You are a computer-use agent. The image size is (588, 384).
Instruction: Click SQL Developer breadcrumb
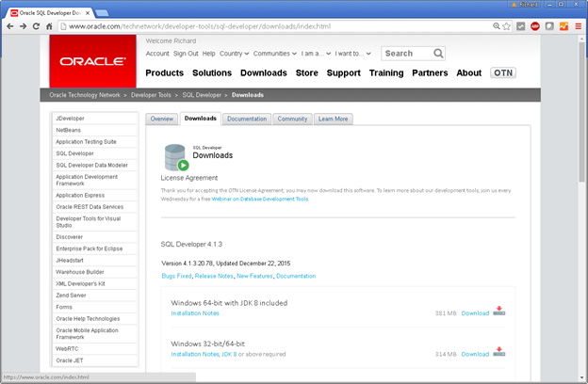tap(202, 95)
